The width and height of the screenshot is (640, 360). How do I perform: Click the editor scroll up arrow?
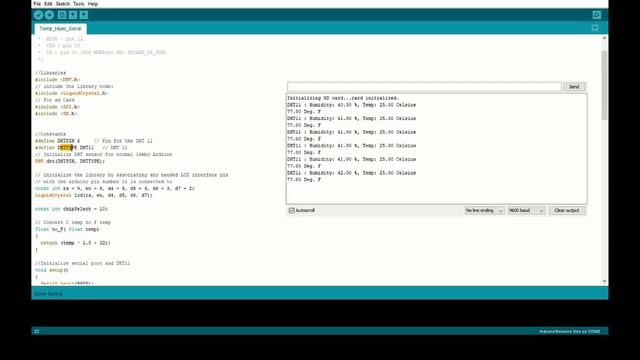coord(604,38)
